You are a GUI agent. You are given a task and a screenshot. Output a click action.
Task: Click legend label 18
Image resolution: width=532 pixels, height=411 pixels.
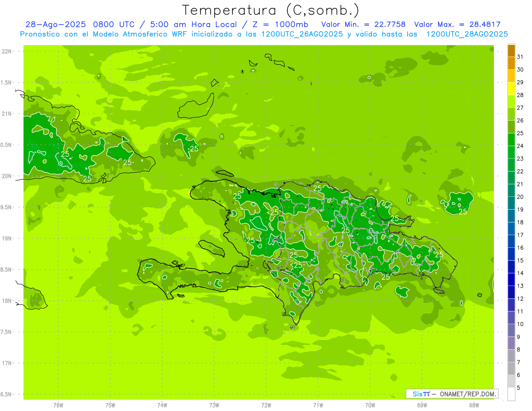[x=520, y=222]
